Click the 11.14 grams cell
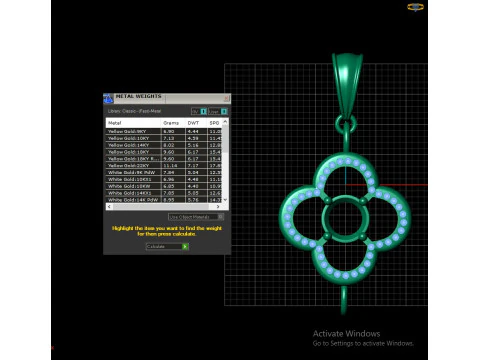Viewport: 480px width, 360px height. tap(173, 165)
